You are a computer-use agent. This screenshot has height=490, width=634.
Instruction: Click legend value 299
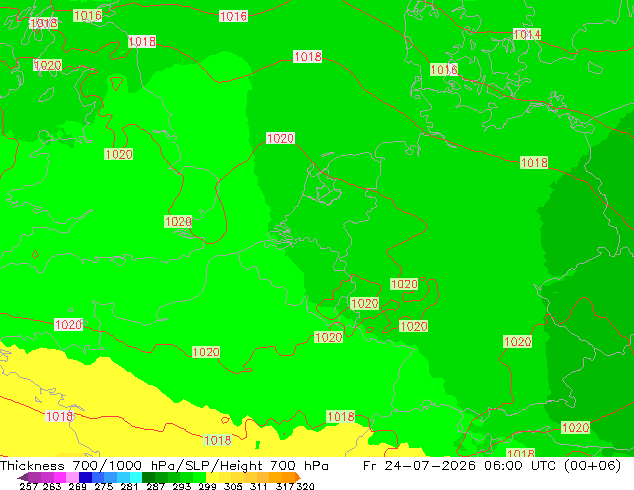click(207, 486)
